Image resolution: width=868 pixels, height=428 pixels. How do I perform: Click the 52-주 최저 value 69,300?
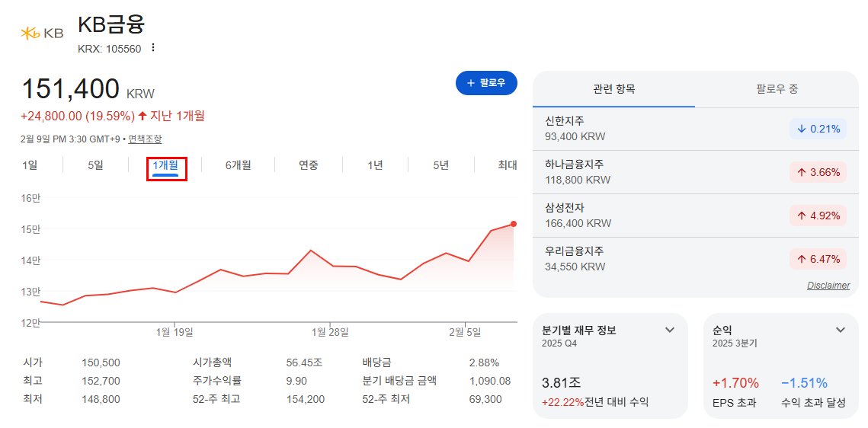pos(485,399)
